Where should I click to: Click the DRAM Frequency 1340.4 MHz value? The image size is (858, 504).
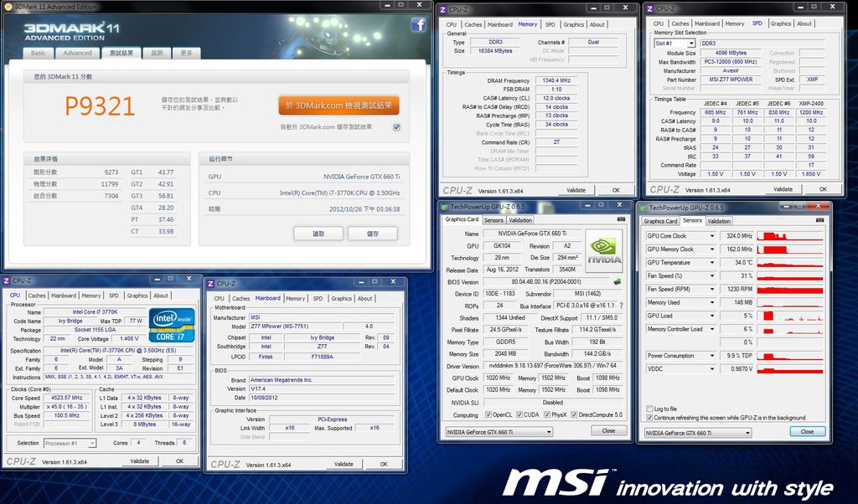point(556,80)
